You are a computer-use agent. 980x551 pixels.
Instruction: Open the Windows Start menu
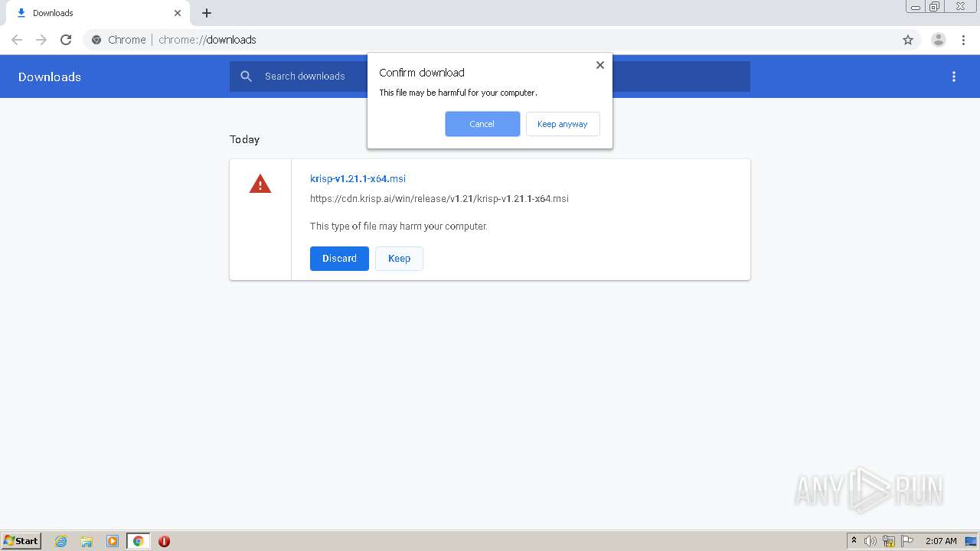(21, 541)
